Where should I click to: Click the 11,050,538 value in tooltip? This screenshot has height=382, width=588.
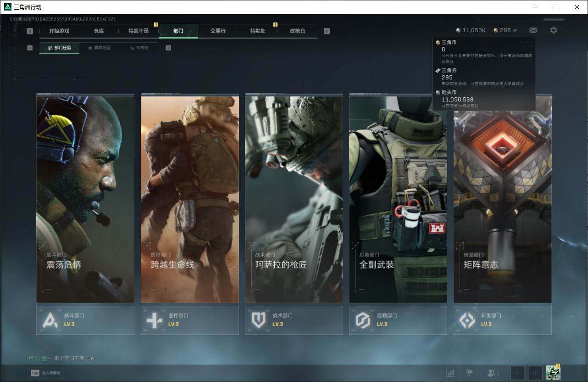457,99
